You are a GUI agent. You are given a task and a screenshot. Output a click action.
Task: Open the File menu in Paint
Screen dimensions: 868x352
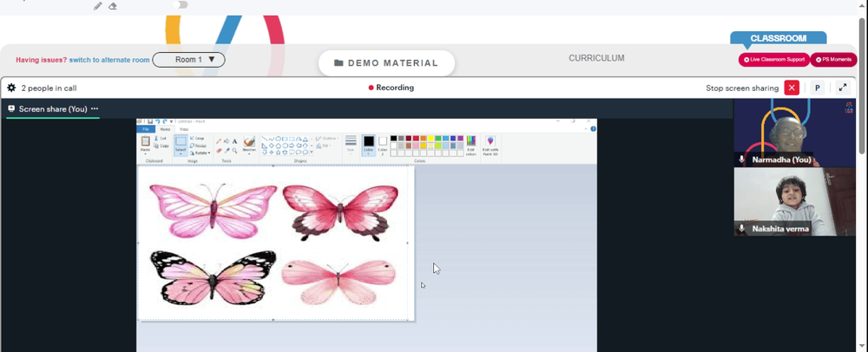pyautogui.click(x=146, y=129)
